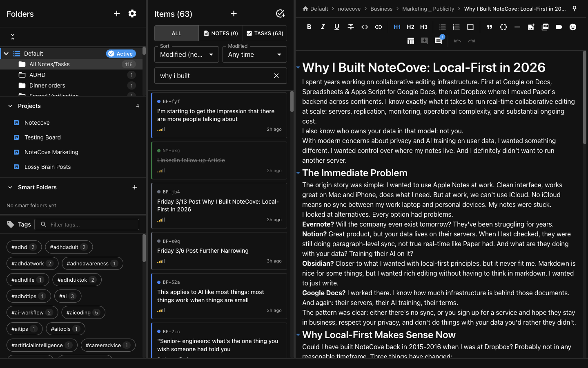Insert a table into the note
The height and width of the screenshot is (368, 588).
tap(411, 41)
